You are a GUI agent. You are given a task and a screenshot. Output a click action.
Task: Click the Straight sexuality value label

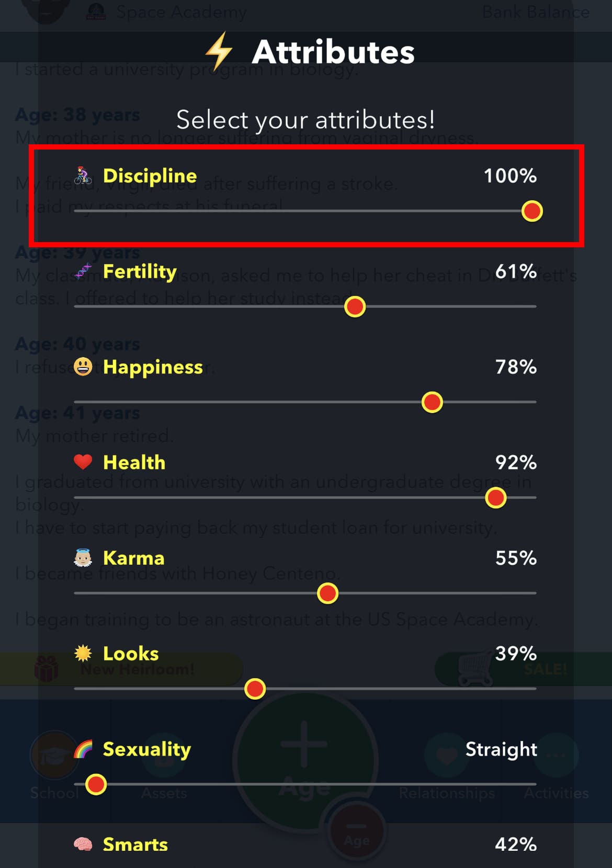501,749
